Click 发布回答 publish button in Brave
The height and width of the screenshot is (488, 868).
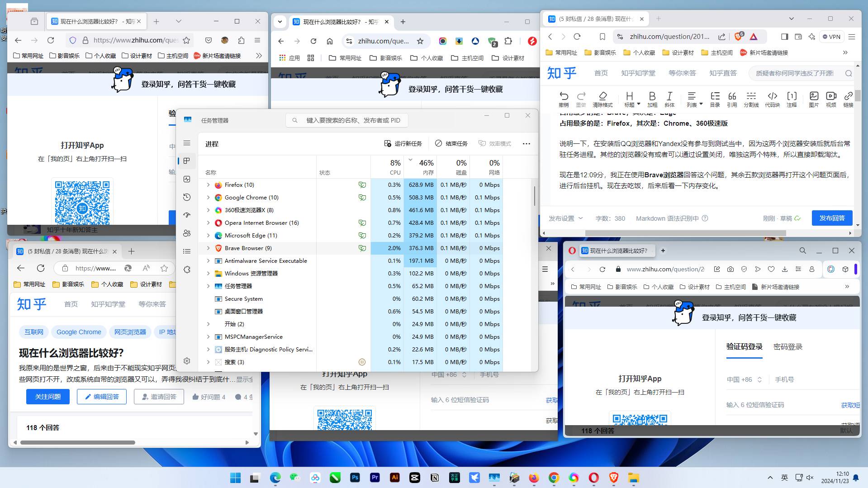832,218
